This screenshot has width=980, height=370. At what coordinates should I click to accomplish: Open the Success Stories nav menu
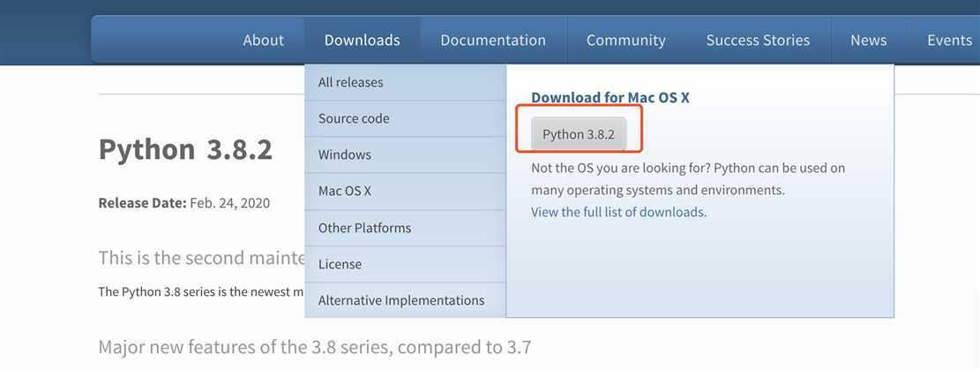click(758, 40)
